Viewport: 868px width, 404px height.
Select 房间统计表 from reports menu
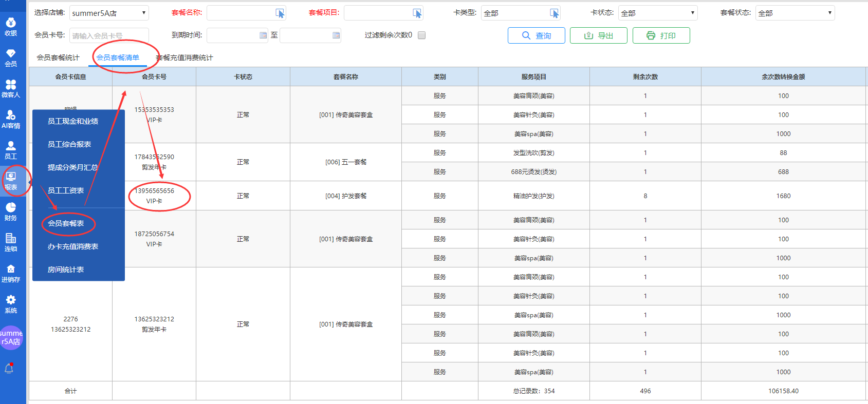click(x=66, y=270)
